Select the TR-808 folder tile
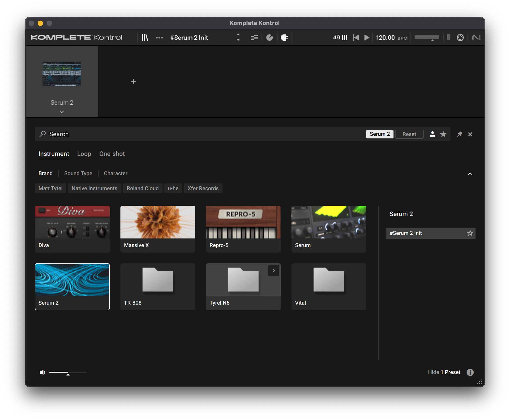This screenshot has height=420, width=510. pyautogui.click(x=158, y=286)
